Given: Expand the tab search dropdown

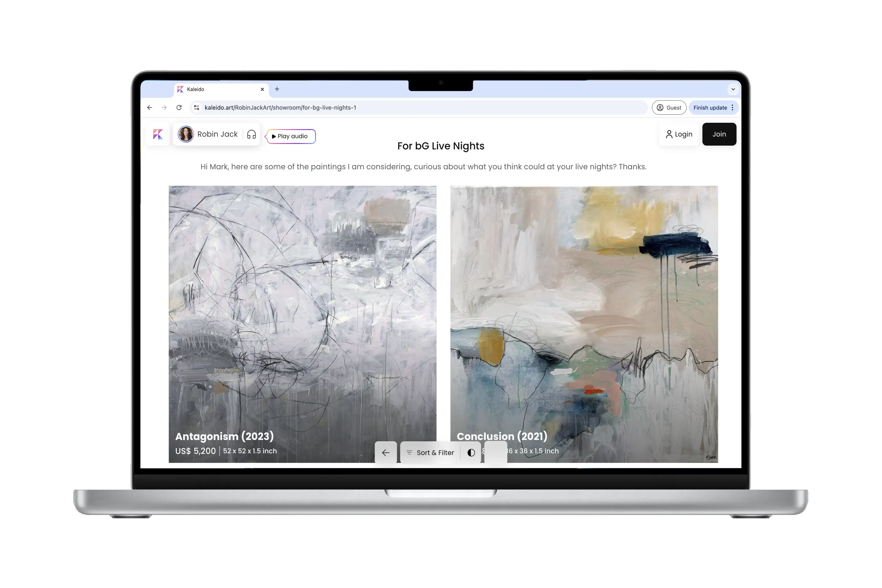Looking at the screenshot, I should (733, 89).
